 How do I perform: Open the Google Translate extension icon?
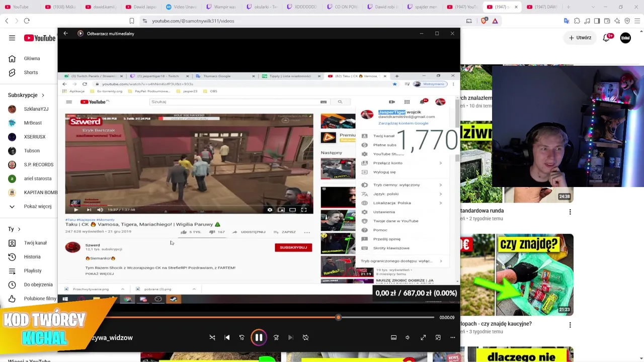[x=567, y=21]
